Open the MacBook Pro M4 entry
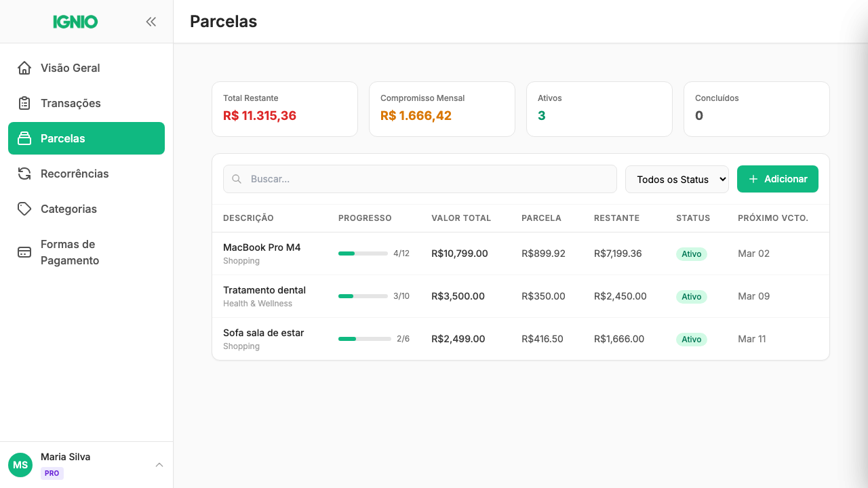The image size is (868, 488). (262, 247)
